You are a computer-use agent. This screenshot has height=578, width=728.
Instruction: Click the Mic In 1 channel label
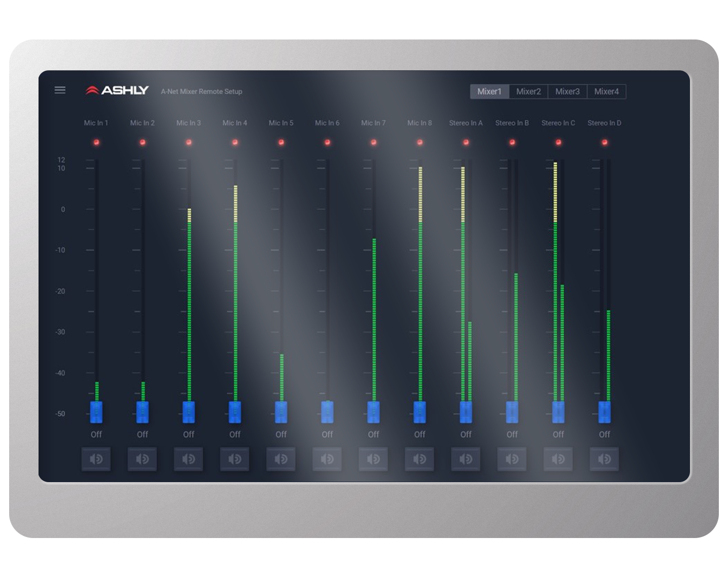click(x=96, y=123)
